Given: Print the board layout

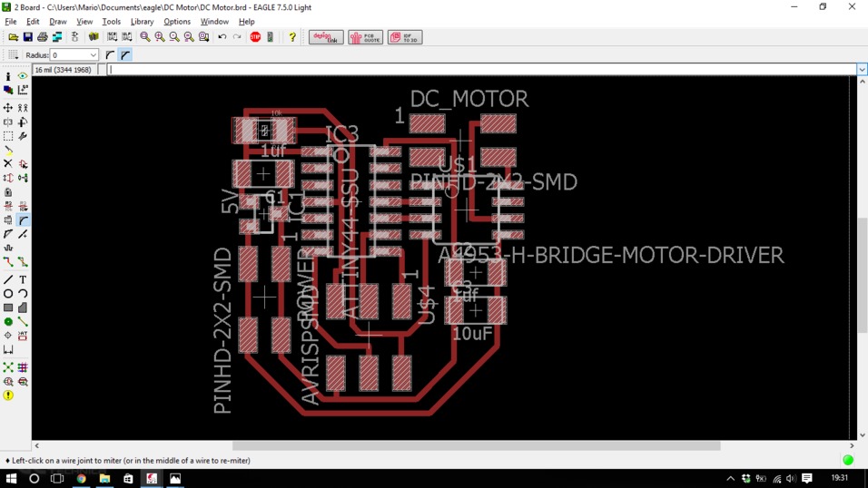Looking at the screenshot, I should tap(43, 37).
